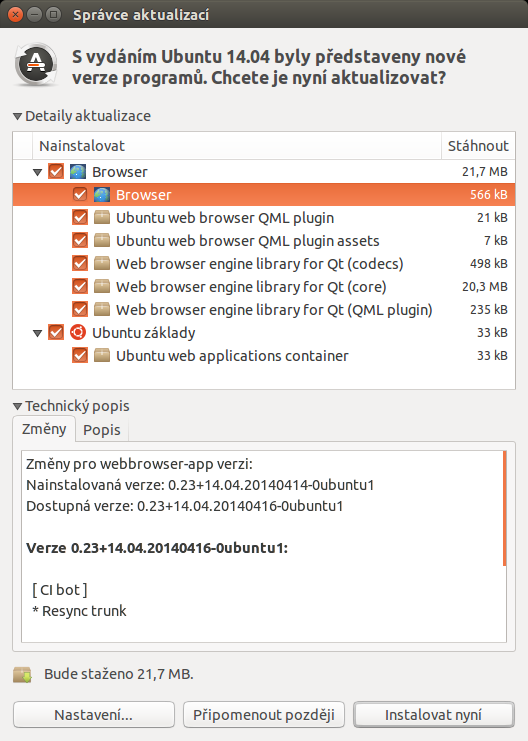The image size is (528, 741).
Task: Open Nastavení… settings button
Action: 94,715
